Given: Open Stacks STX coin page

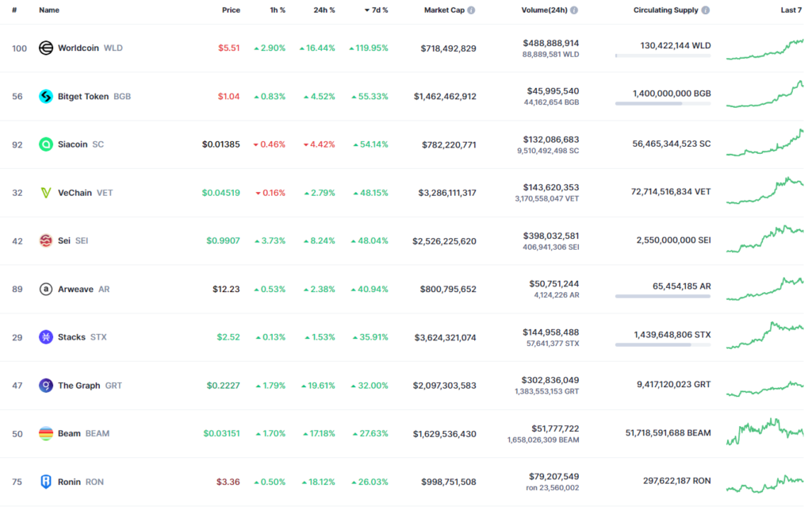Looking at the screenshot, I should (x=82, y=337).
